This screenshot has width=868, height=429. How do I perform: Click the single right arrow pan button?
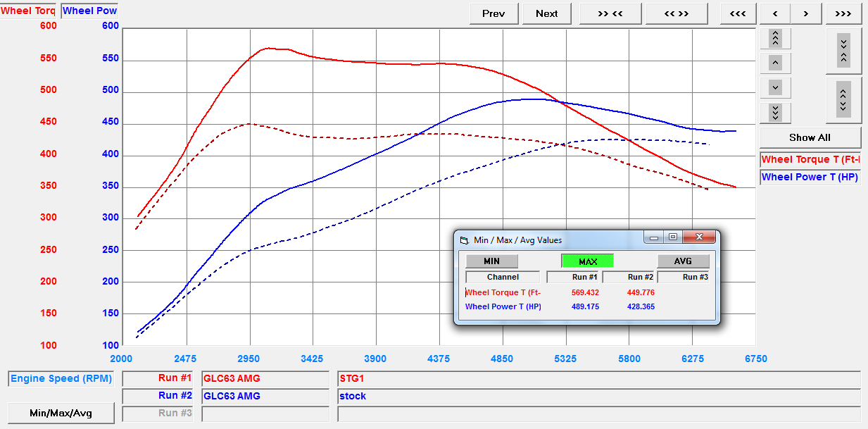806,13
